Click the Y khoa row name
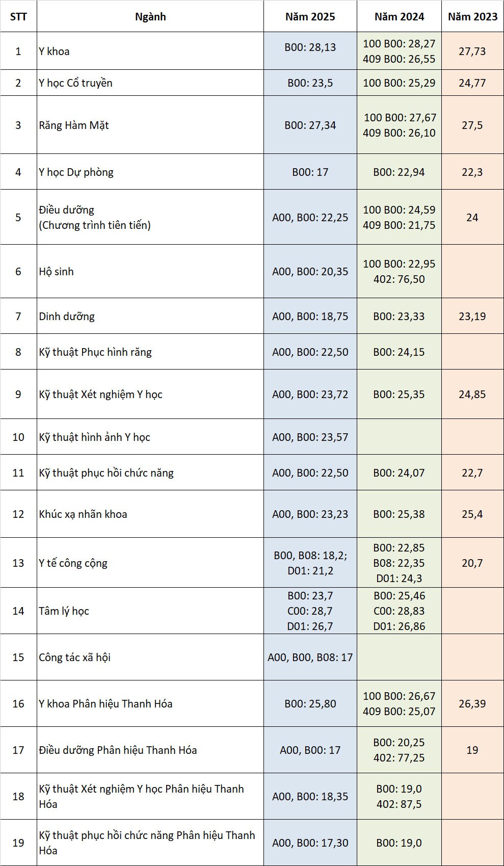This screenshot has height=866, width=504. click(x=150, y=51)
